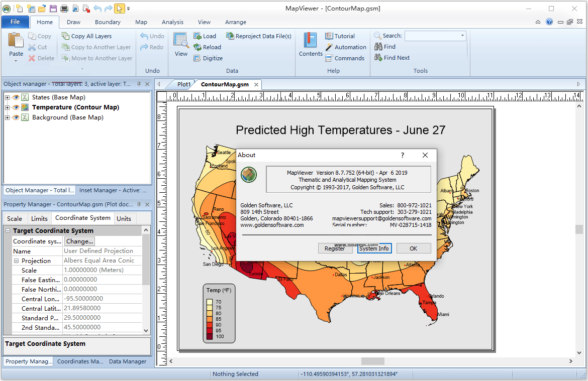Select the Plot1 document tab
588x381 pixels.
pyautogui.click(x=183, y=84)
